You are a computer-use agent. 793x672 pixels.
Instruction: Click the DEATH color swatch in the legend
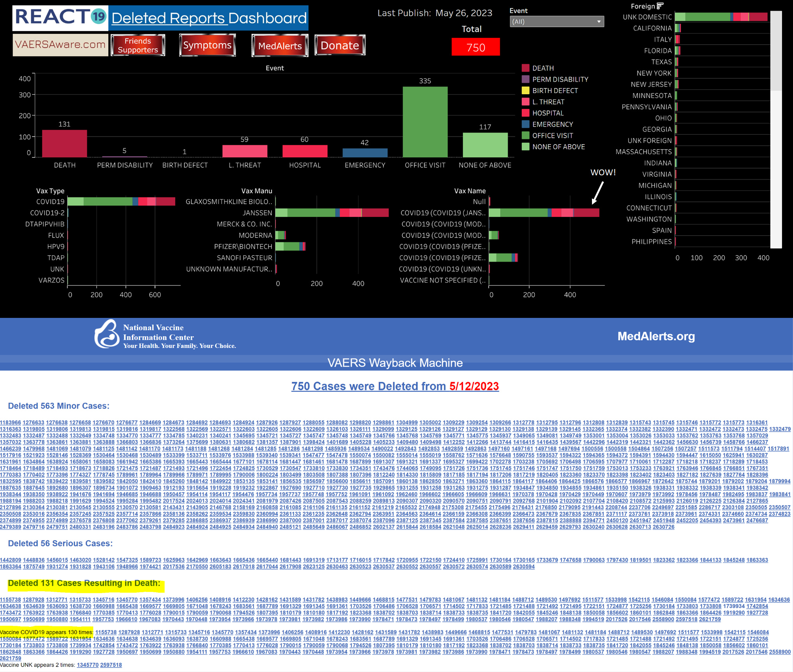pos(525,68)
